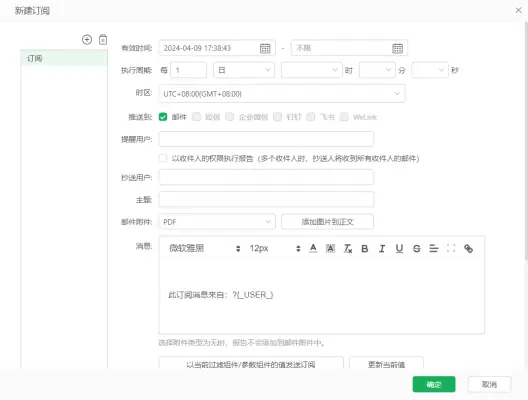Select the 订阅 item in left list
The width and height of the screenshot is (528, 400).
coord(64,58)
